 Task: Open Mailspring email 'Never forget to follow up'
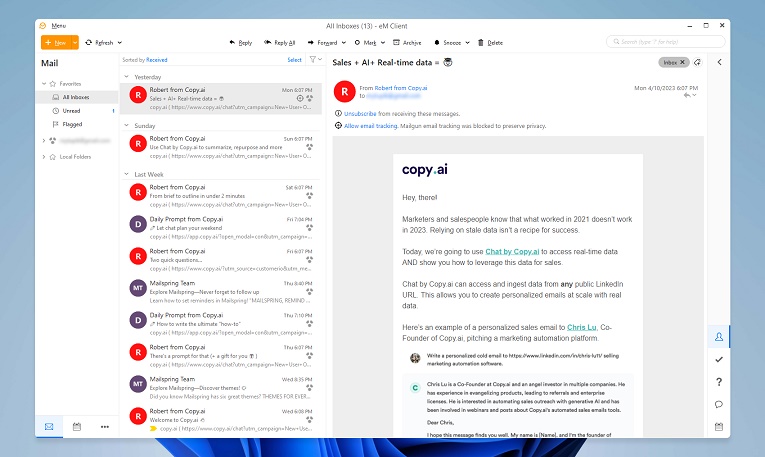[221, 292]
